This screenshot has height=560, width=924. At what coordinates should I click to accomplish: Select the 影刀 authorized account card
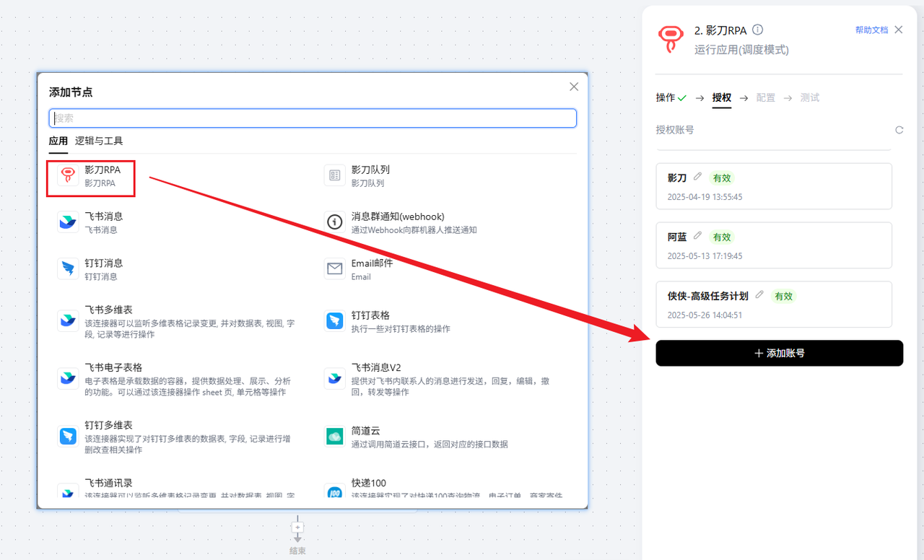[774, 186]
